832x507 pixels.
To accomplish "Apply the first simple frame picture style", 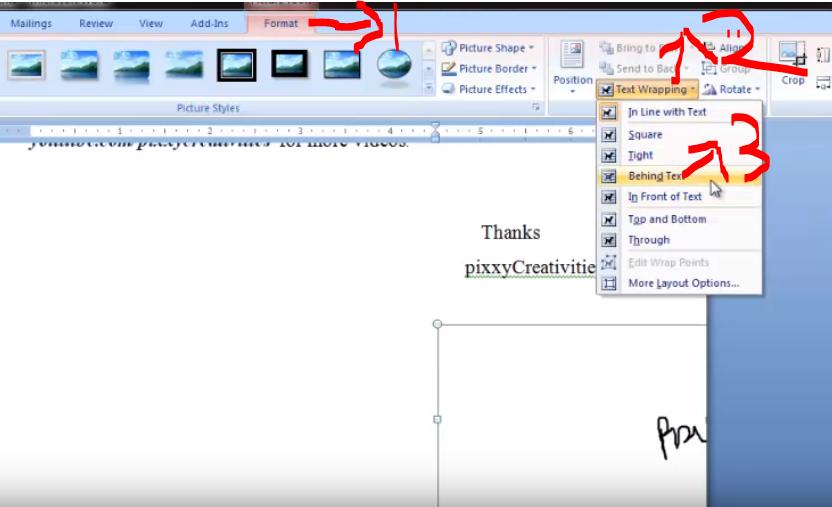I will click(27, 65).
